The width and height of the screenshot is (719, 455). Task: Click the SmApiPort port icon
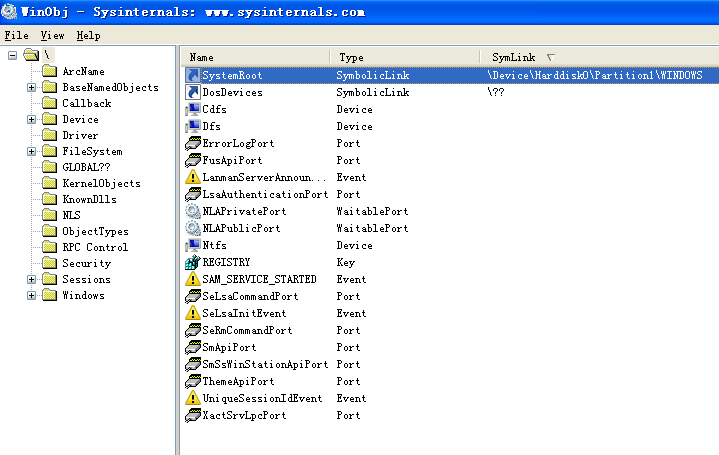pos(193,347)
